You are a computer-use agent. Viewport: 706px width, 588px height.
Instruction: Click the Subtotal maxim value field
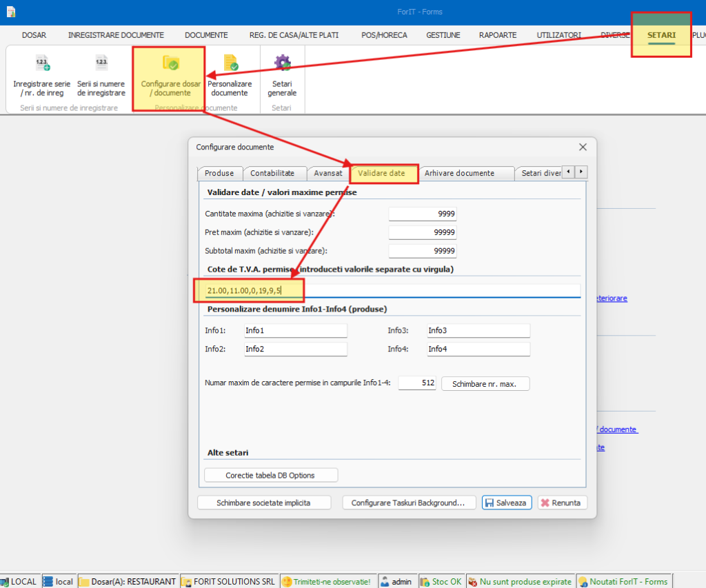pos(423,251)
